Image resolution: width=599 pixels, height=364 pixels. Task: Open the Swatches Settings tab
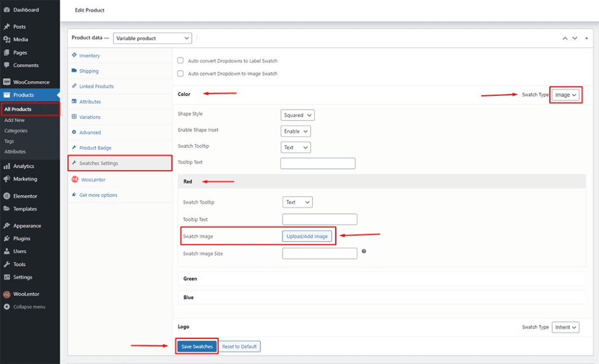[98, 163]
